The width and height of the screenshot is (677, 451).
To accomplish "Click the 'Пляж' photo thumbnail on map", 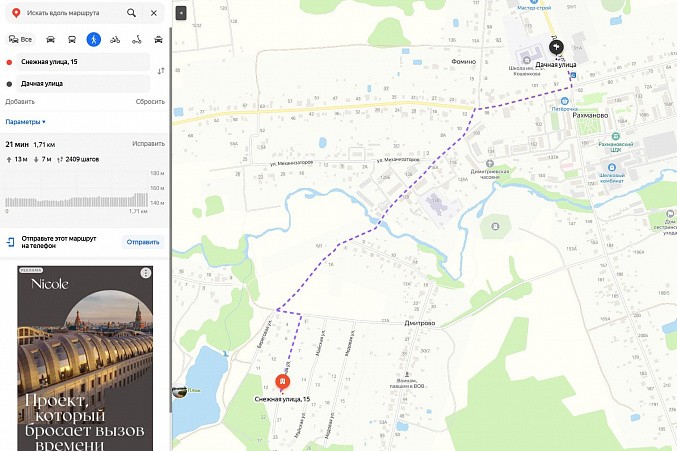I will click(x=179, y=391).
